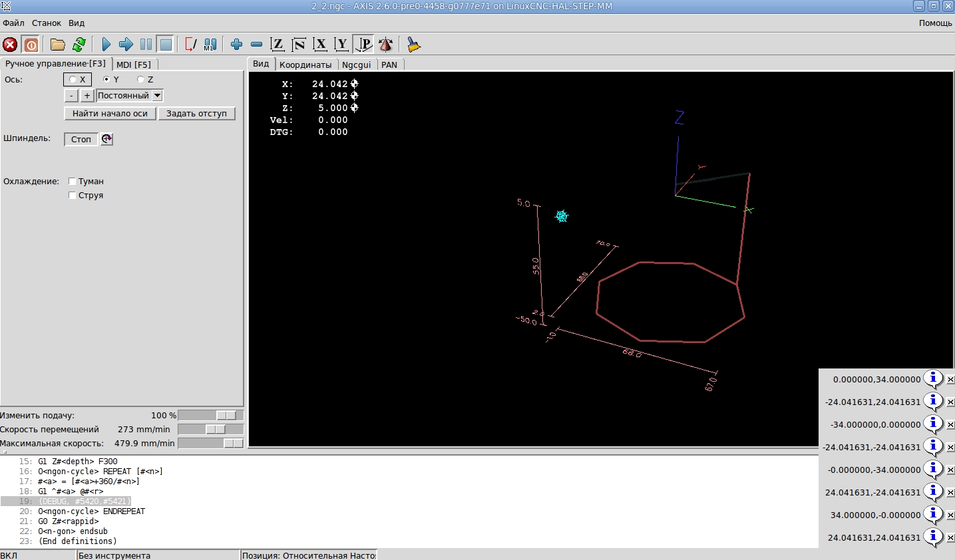Run the program with play icon

[106, 45]
